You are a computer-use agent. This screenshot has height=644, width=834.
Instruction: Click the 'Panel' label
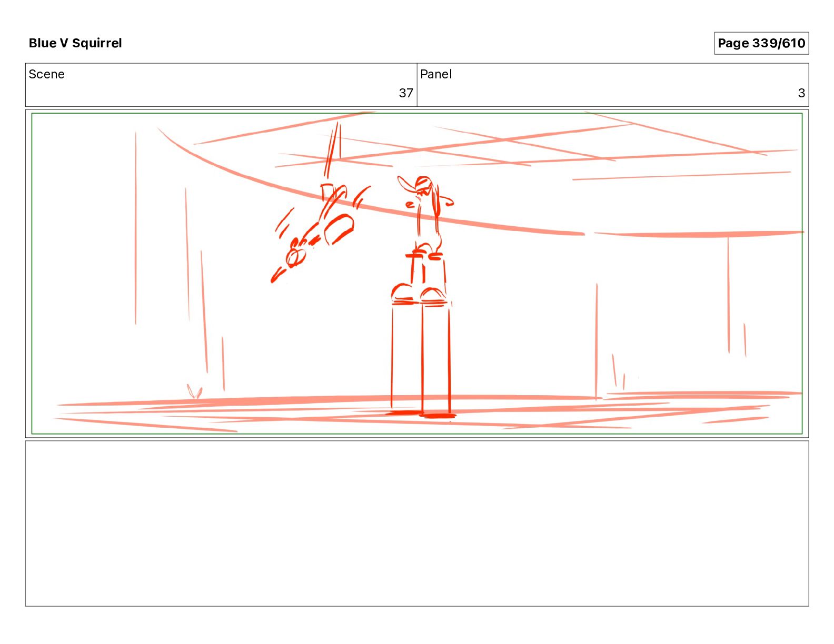(436, 74)
